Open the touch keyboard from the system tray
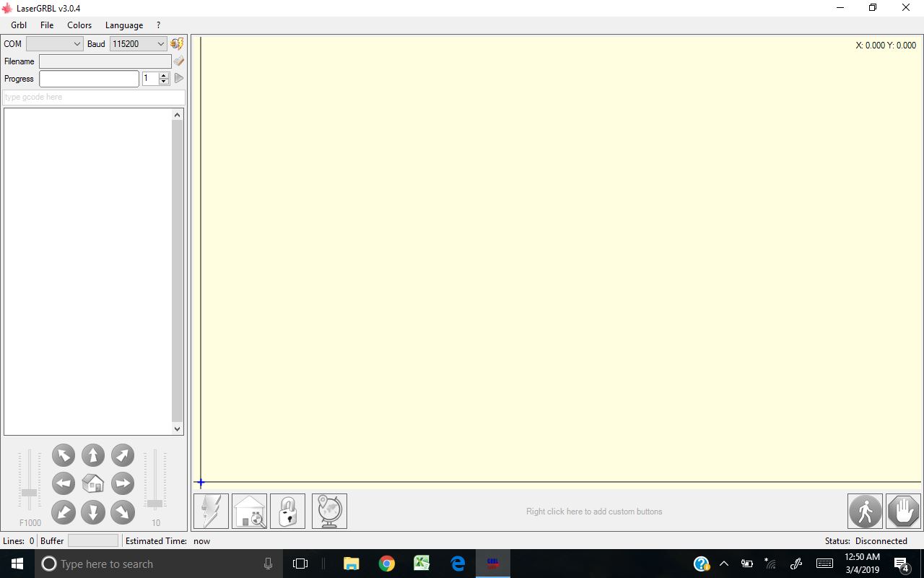This screenshot has height=578, width=924. point(824,564)
